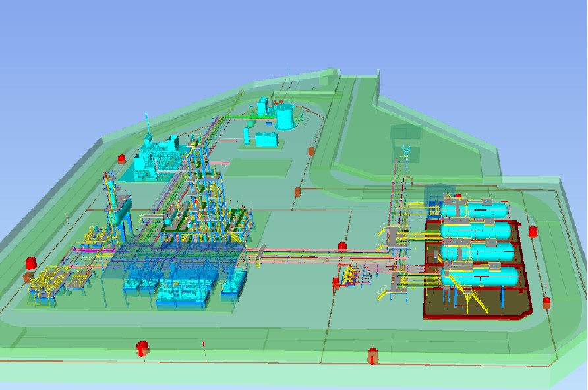Viewport: 588px width, 390px height.
Task: Select the red hydrant at far left edge
Action: (x=31, y=263)
